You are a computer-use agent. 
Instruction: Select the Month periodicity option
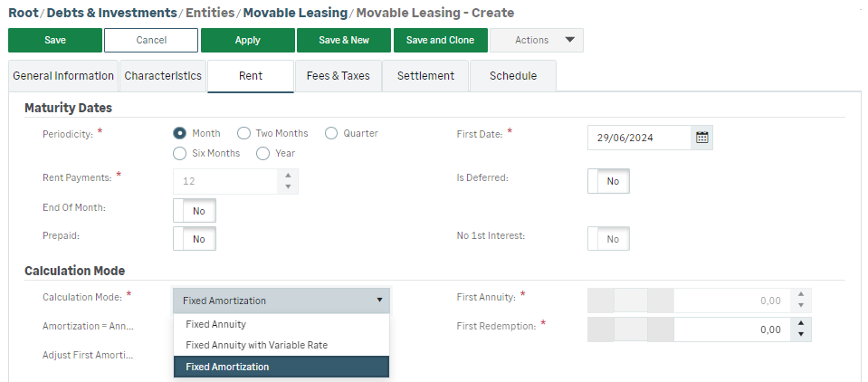click(180, 133)
